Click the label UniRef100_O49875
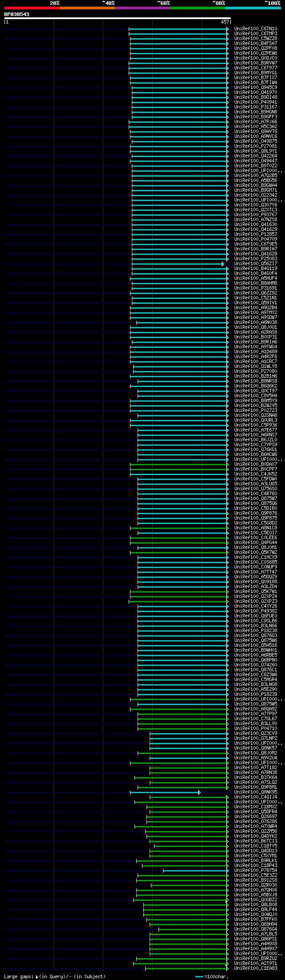This screenshot has height=980, width=285. [x=256, y=141]
